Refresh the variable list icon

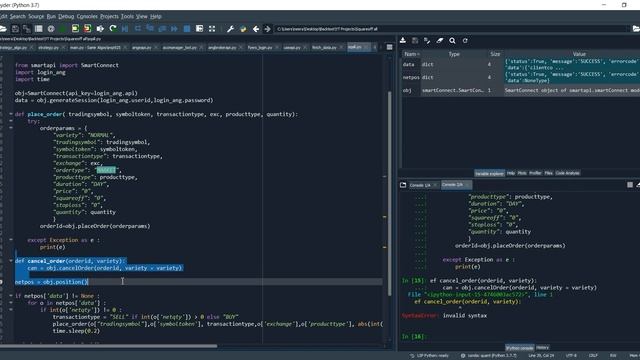[x=465, y=40]
